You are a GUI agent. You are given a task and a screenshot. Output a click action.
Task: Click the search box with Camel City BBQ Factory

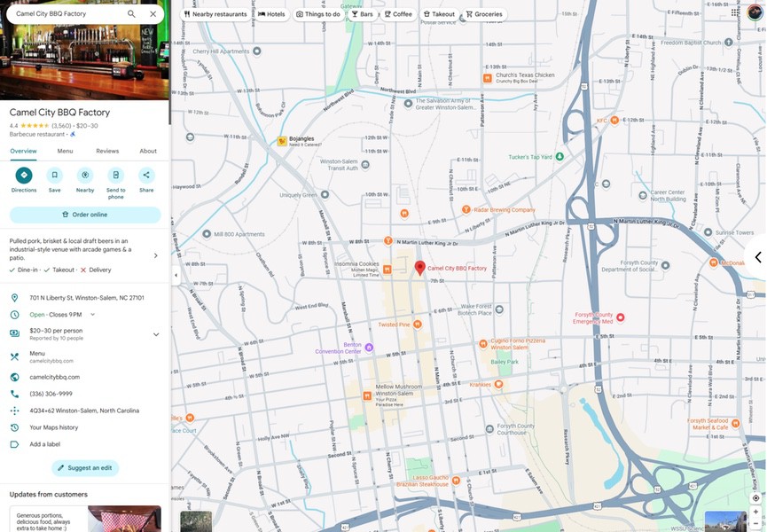(x=68, y=14)
